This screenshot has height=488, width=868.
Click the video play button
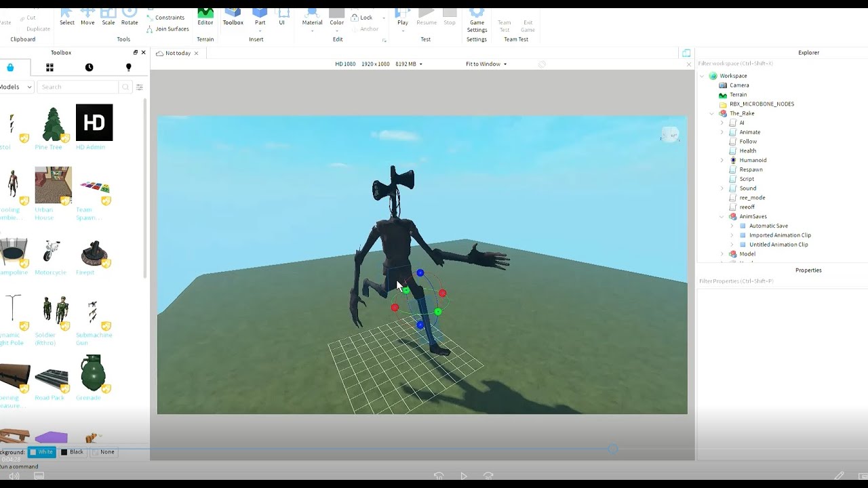pyautogui.click(x=464, y=476)
